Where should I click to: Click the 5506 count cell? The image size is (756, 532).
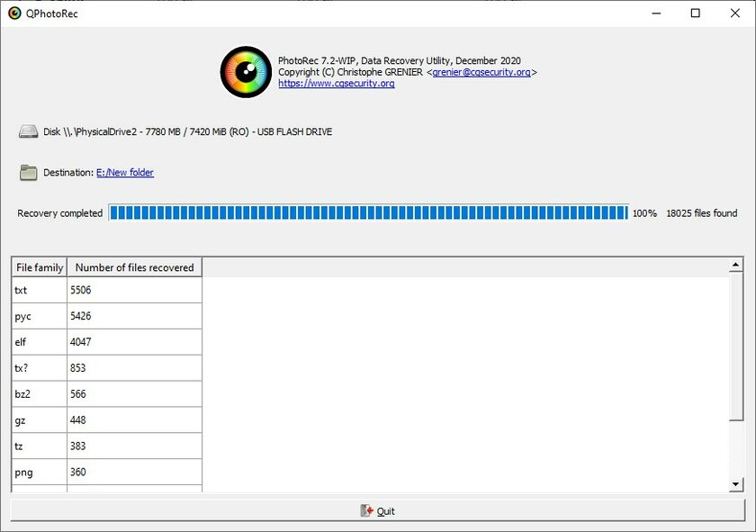134,290
